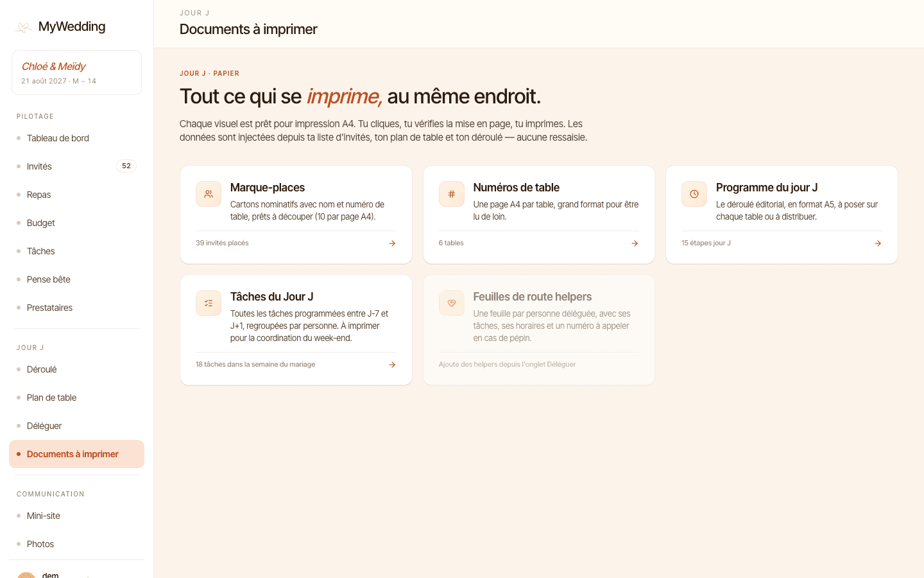Go to Prestataires
The height and width of the screenshot is (578, 924).
(76, 308)
